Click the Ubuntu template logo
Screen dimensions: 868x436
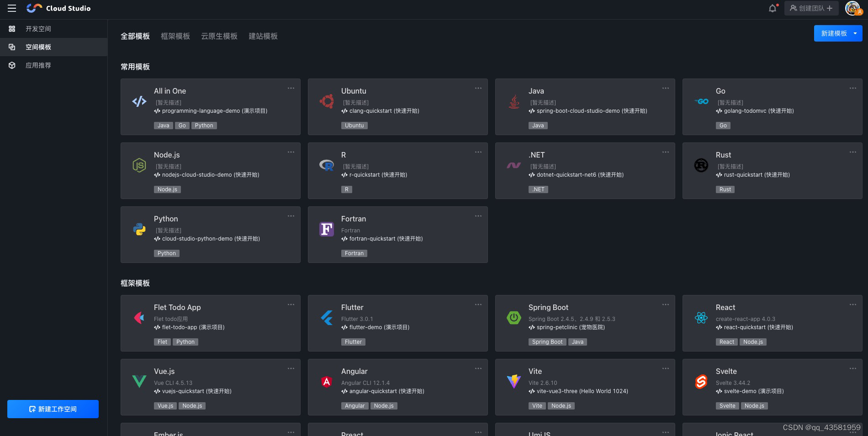(x=327, y=101)
